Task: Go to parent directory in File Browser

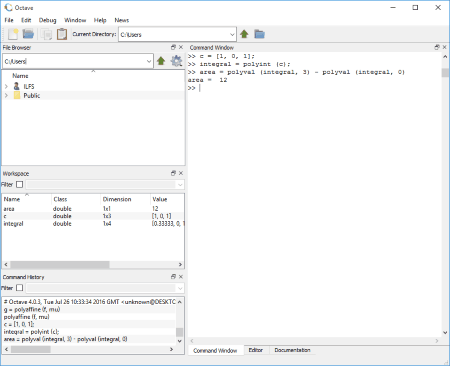Action: tap(161, 61)
